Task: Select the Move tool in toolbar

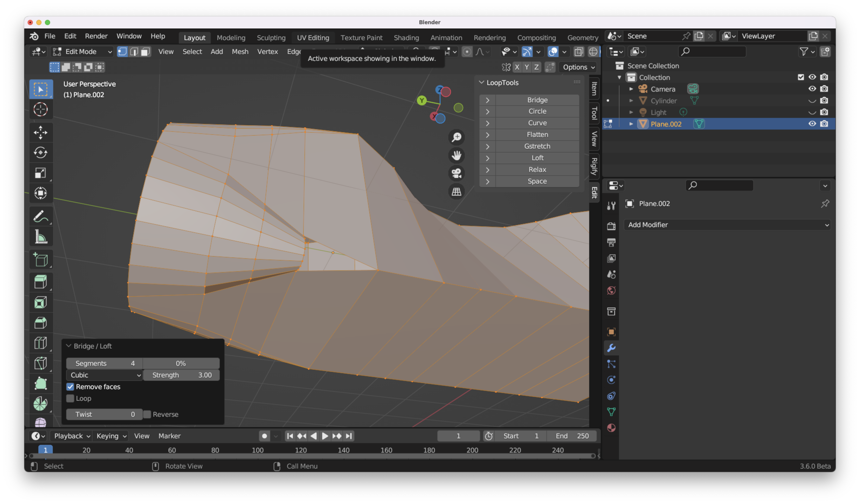Action: (40, 132)
